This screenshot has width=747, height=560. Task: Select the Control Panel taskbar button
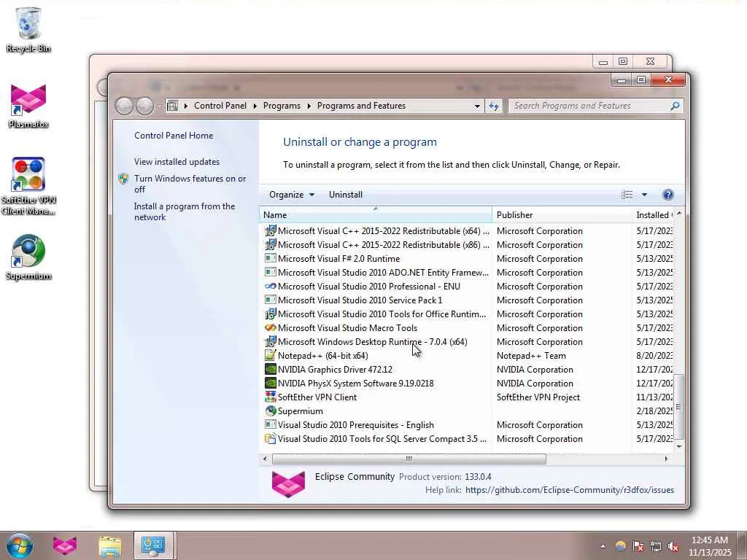[x=154, y=545]
